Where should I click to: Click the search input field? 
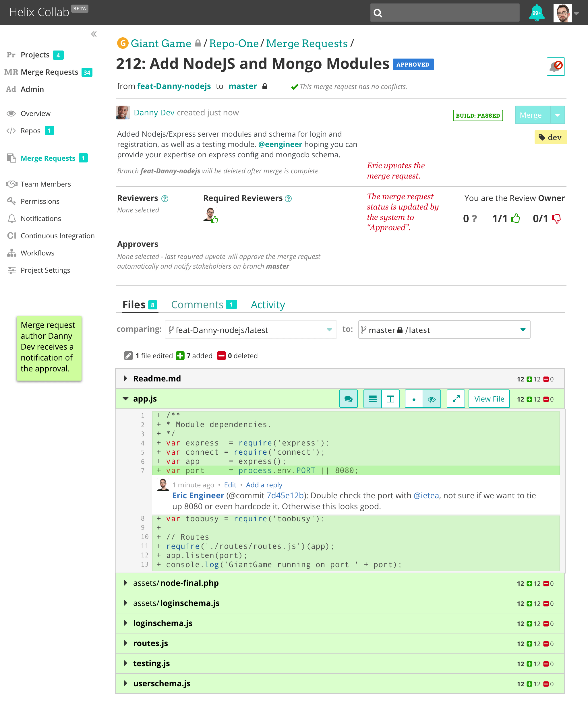(x=450, y=13)
